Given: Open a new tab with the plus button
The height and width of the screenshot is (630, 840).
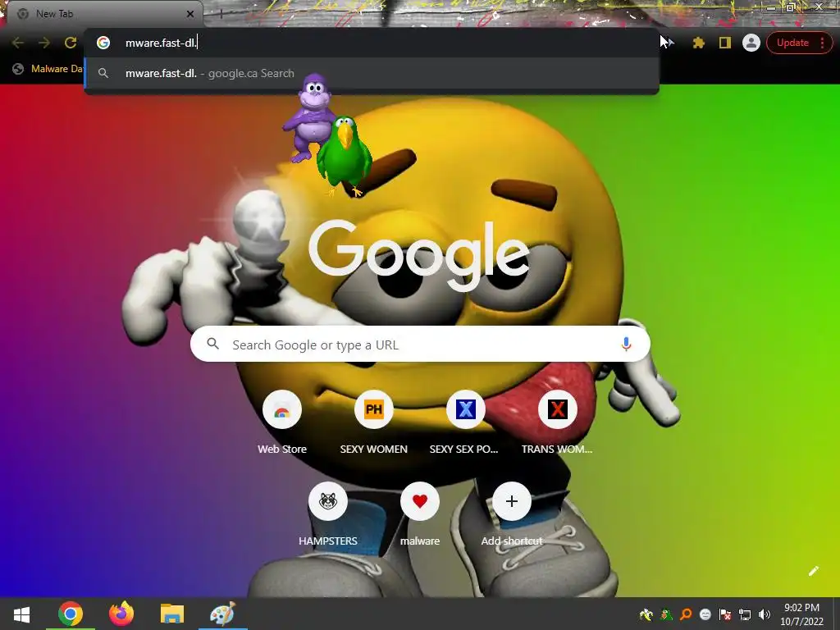Looking at the screenshot, I should [221, 14].
